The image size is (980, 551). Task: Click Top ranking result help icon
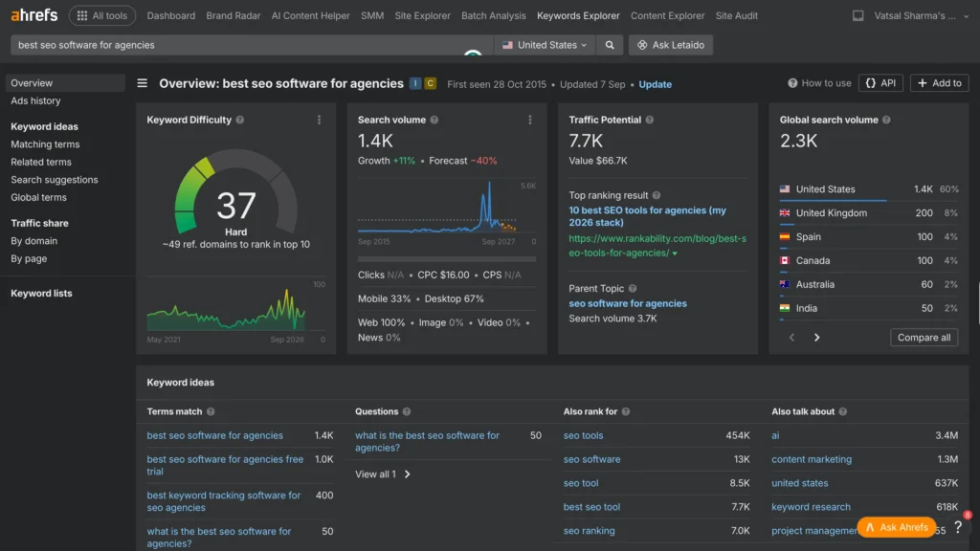pyautogui.click(x=657, y=195)
